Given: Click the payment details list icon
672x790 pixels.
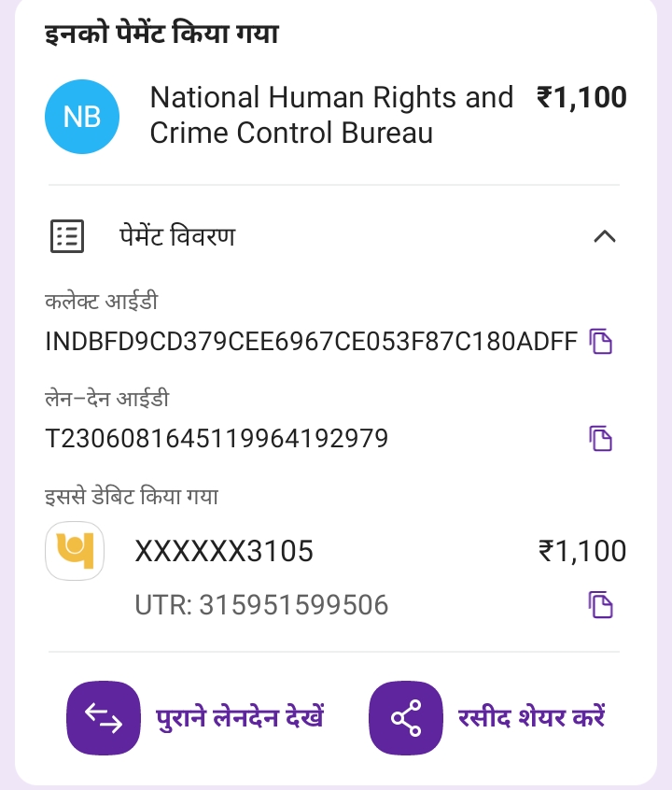Looking at the screenshot, I should click(66, 237).
